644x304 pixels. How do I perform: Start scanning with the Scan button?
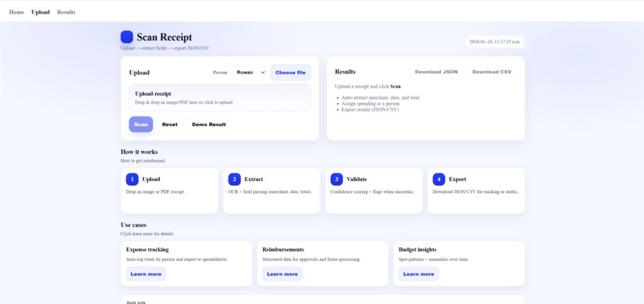pyautogui.click(x=141, y=124)
